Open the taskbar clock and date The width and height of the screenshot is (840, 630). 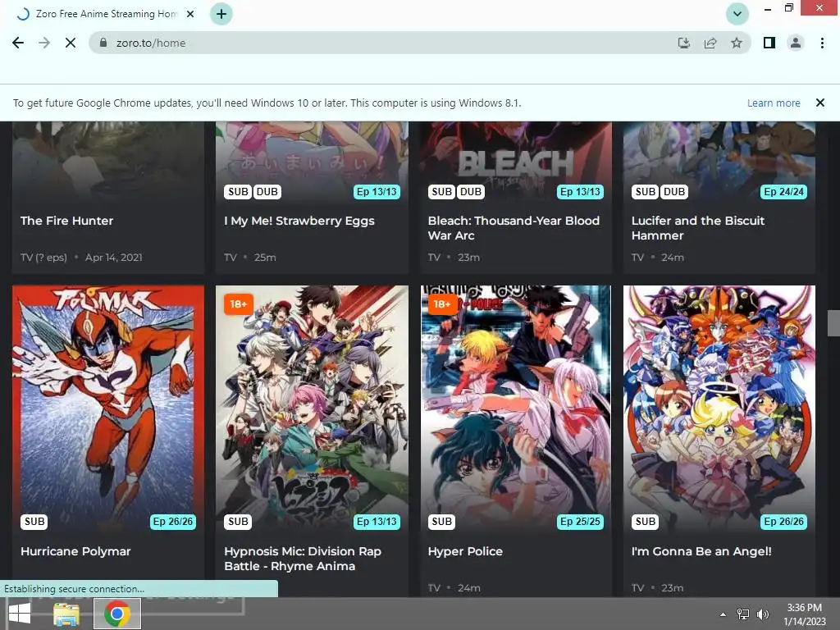[804, 614]
